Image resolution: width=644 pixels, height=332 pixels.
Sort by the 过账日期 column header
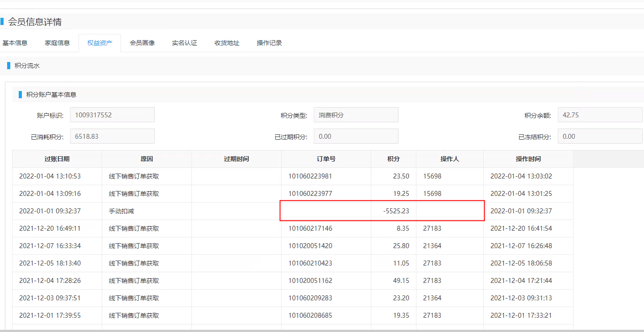[57, 159]
